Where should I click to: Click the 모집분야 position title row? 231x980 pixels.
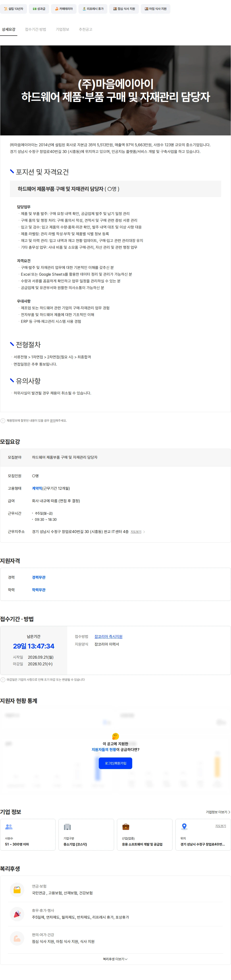(115, 457)
